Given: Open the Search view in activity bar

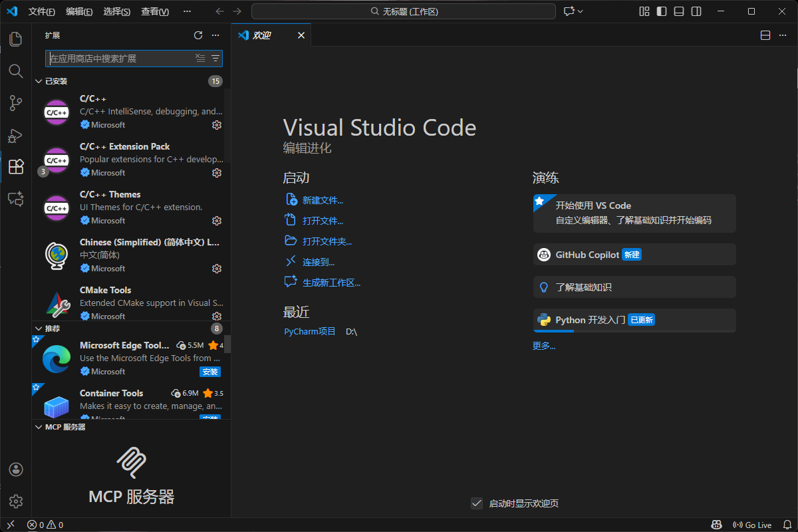Looking at the screenshot, I should pyautogui.click(x=16, y=71).
